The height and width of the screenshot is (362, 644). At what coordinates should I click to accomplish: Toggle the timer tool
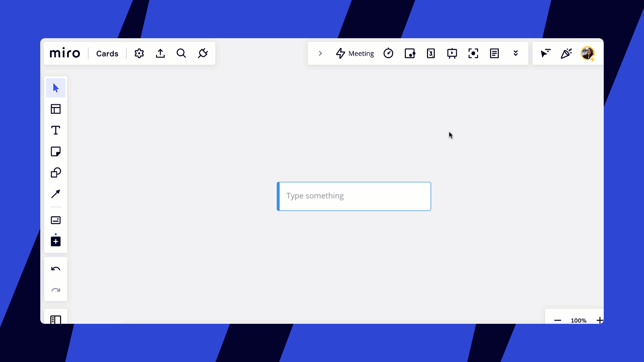tap(388, 53)
